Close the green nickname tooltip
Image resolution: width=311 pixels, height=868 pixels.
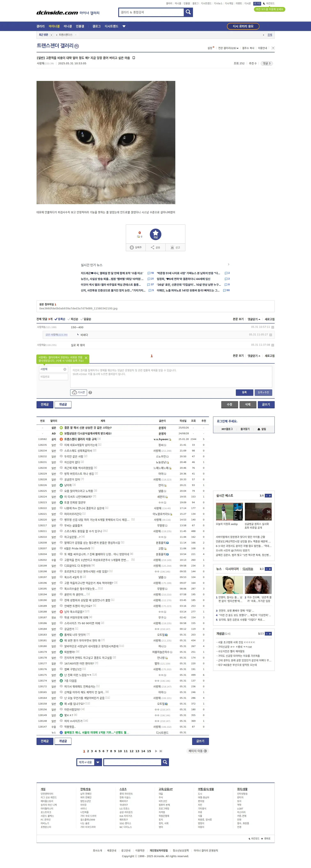tap(86, 358)
